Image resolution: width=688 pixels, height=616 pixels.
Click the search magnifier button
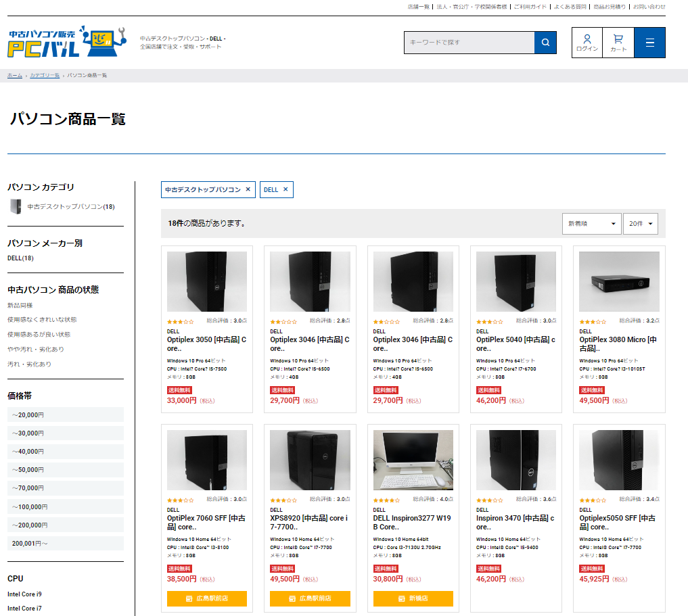click(x=545, y=43)
